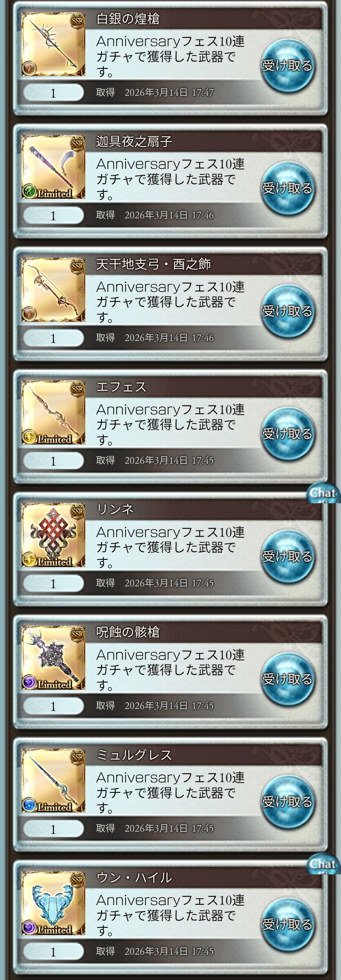Receive the エフェス weapon
The height and width of the screenshot is (980, 341).
[x=288, y=434]
